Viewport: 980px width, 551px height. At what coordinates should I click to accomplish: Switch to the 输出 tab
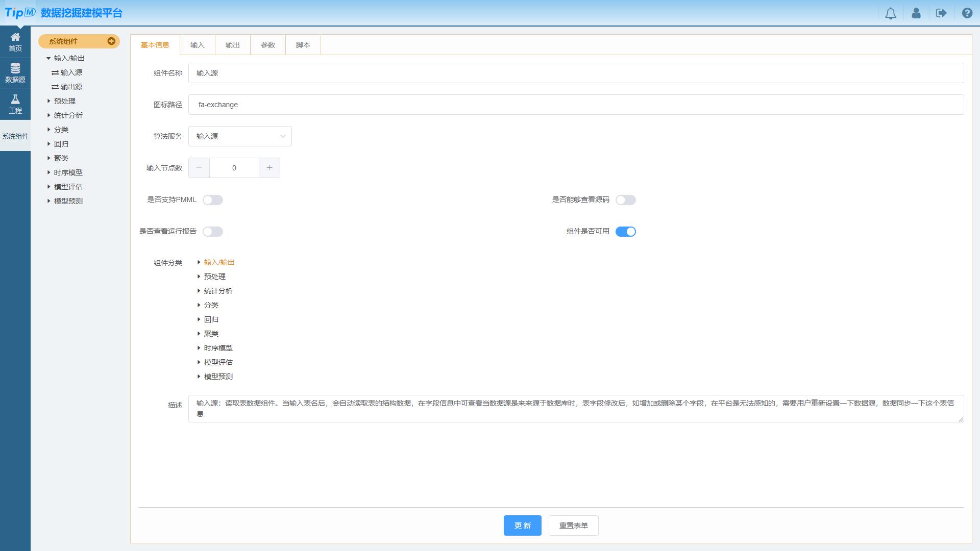click(233, 45)
